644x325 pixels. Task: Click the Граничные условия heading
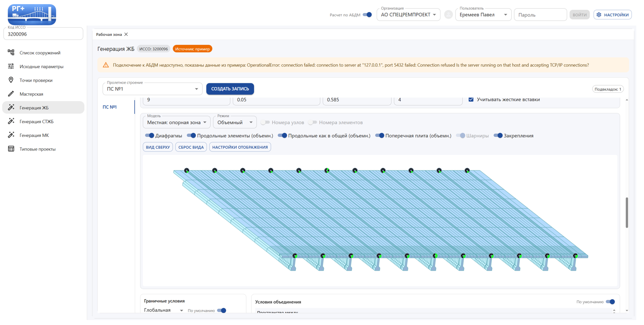click(x=164, y=301)
